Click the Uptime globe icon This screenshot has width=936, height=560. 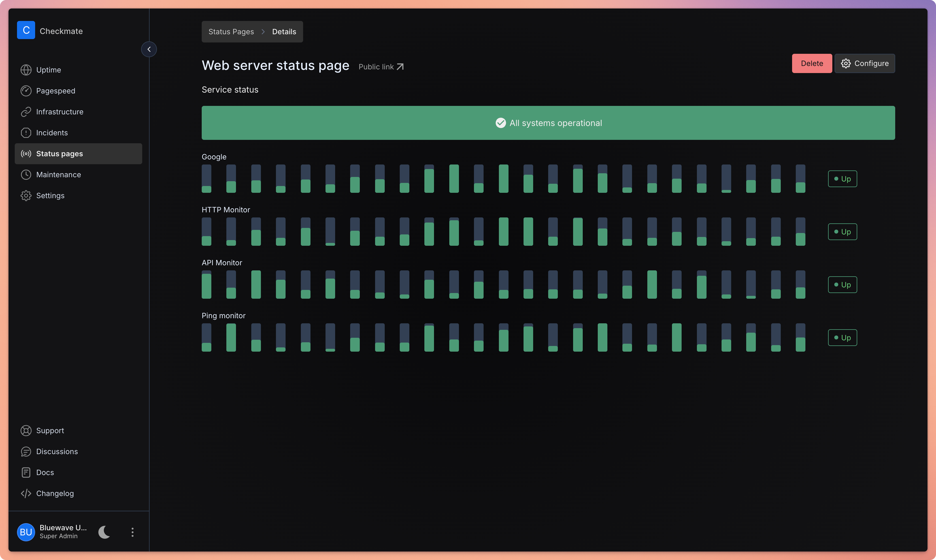(x=26, y=70)
